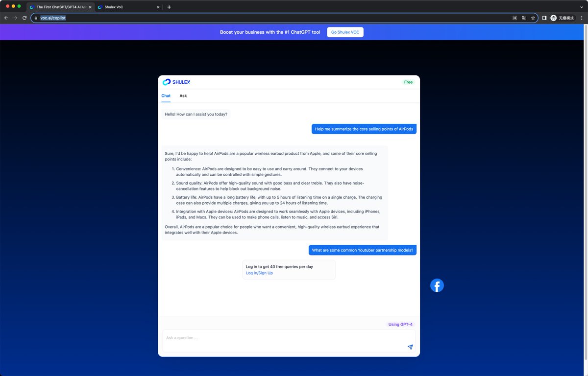
Task: Select the Shulex VoC browser tab
Action: (129, 7)
